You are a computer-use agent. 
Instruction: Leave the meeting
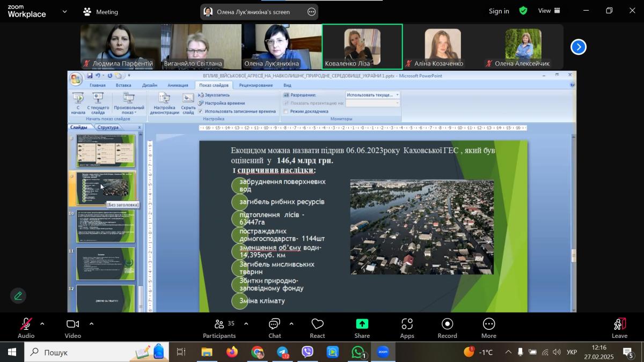(x=619, y=327)
